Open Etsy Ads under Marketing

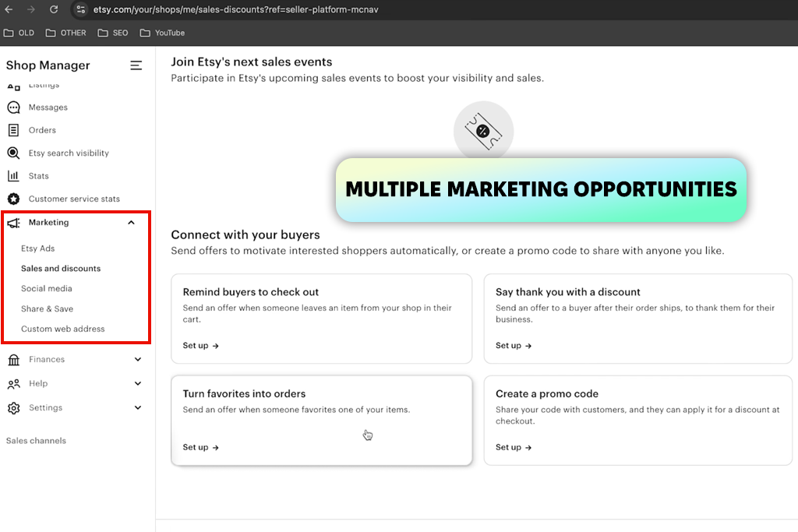[37, 248]
